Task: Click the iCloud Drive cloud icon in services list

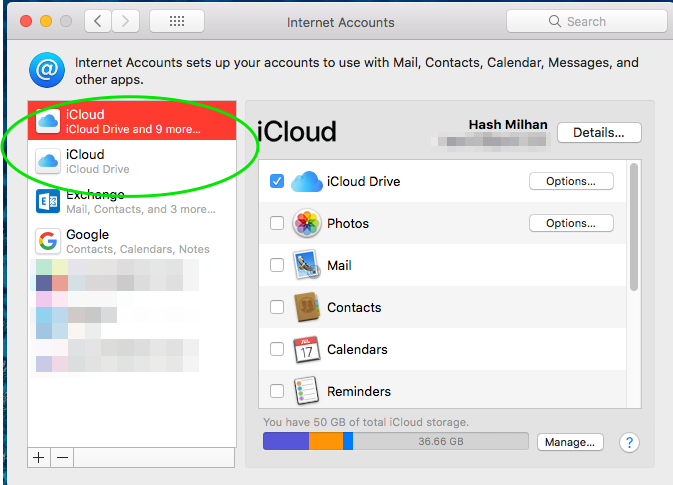Action: 306,182
